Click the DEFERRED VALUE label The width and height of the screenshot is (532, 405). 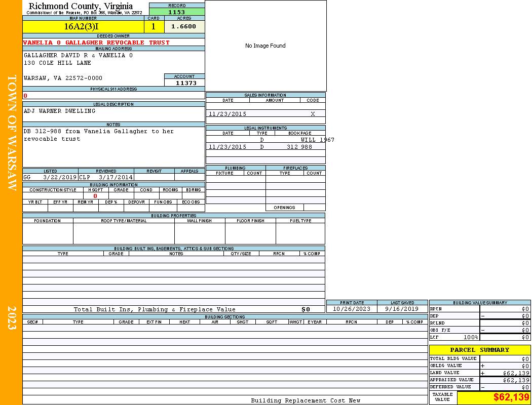pos(450,387)
